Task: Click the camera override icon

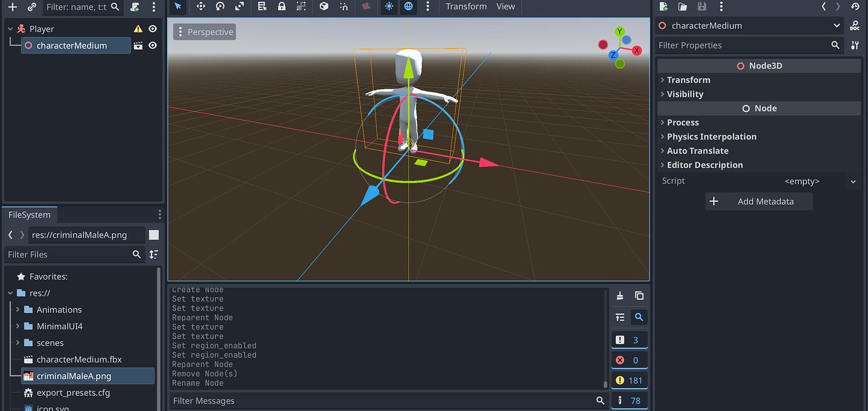Action: tap(366, 6)
